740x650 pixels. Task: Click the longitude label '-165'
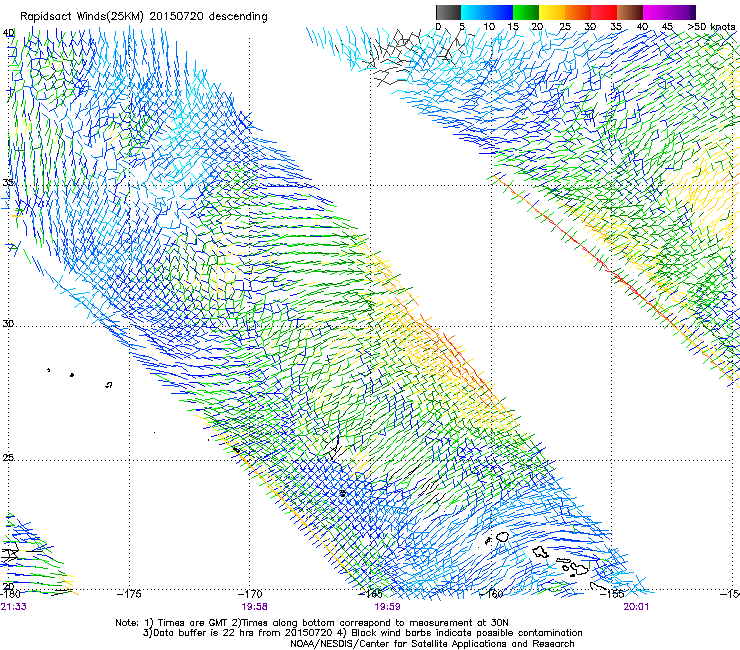pos(370,594)
